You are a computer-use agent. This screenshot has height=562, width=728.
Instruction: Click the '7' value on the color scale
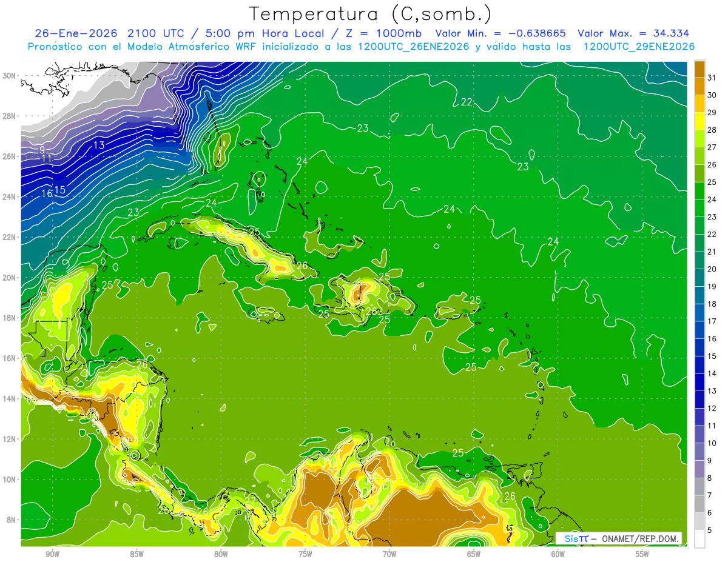[x=710, y=495]
